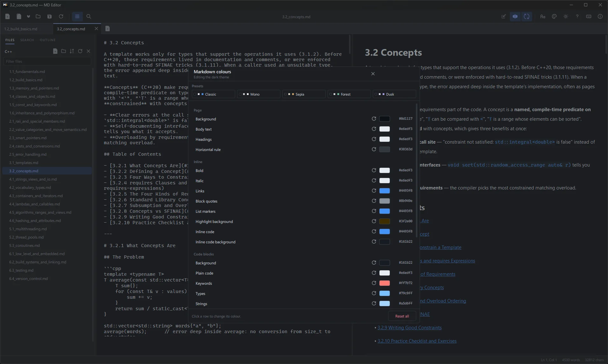The width and height of the screenshot is (608, 364).
Task: Open the OUTLINE sidebar tab
Action: tap(47, 40)
